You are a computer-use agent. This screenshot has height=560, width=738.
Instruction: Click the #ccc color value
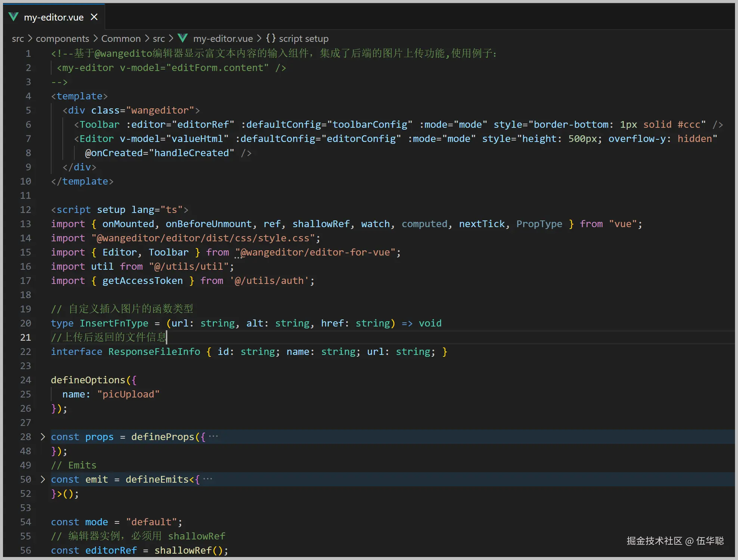pos(689,124)
